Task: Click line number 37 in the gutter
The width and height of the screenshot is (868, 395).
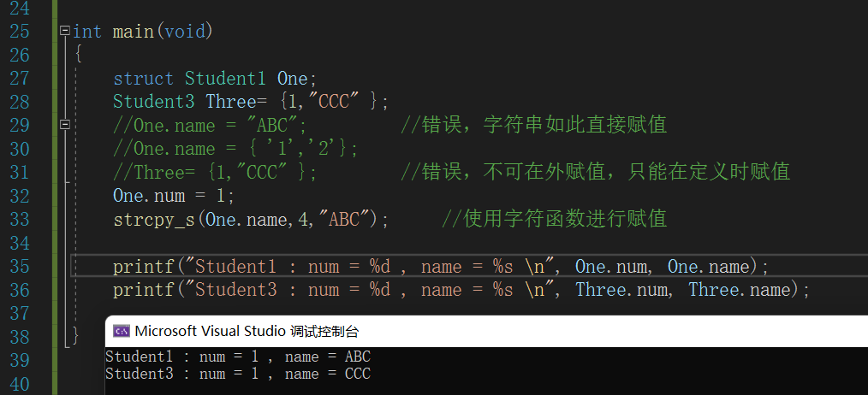Action: (20, 313)
